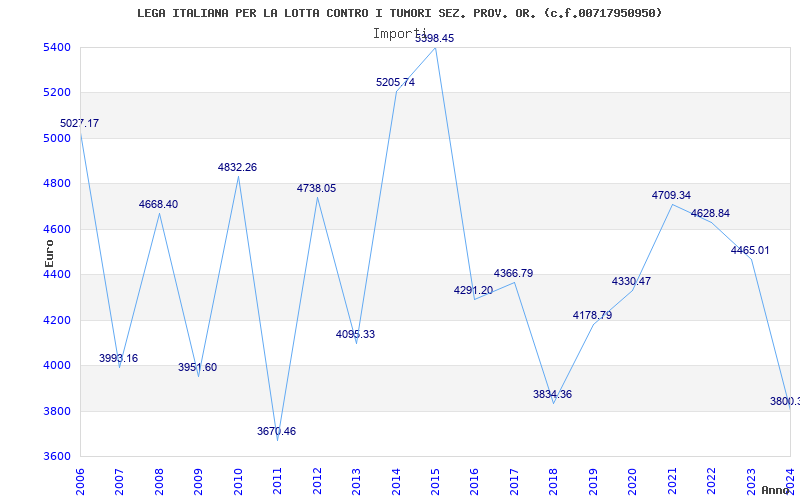Click y-axis tick 4200

point(56,320)
